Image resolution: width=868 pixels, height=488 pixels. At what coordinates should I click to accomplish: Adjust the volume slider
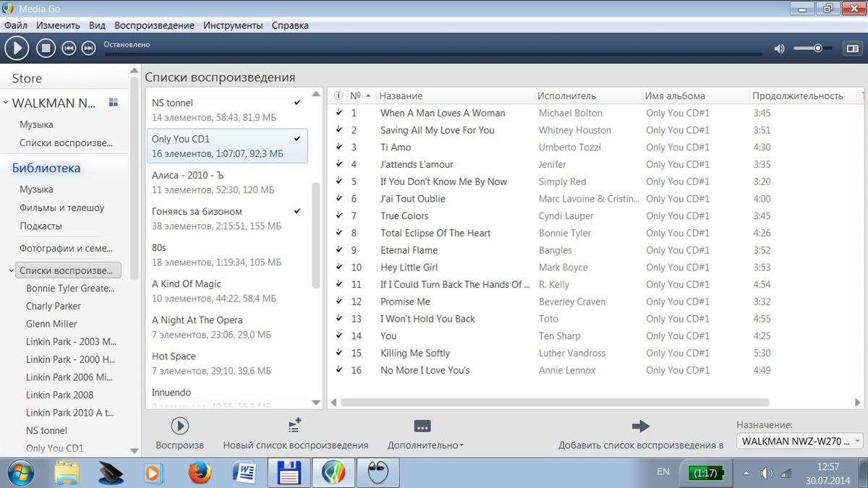pos(817,48)
